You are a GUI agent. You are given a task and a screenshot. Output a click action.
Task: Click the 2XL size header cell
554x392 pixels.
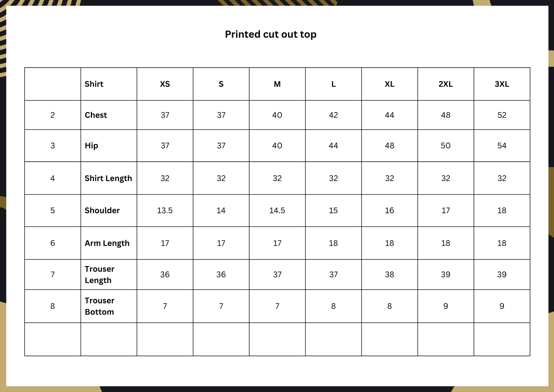point(446,84)
